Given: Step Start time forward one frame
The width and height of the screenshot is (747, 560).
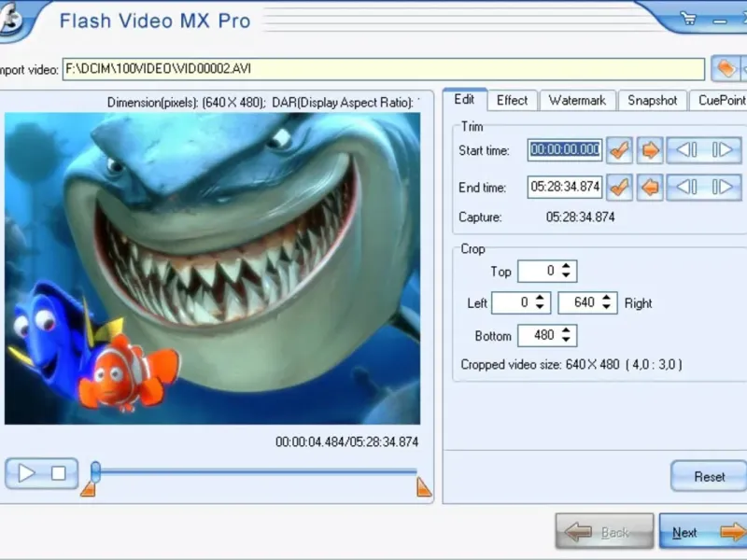Looking at the screenshot, I should click(x=722, y=150).
